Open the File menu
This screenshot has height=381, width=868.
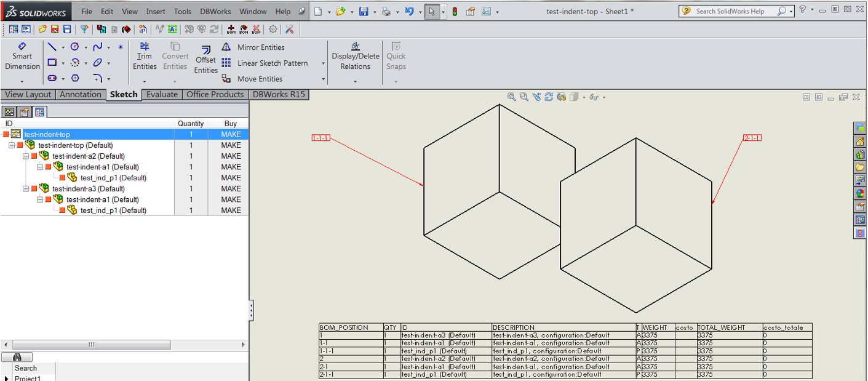click(x=87, y=11)
